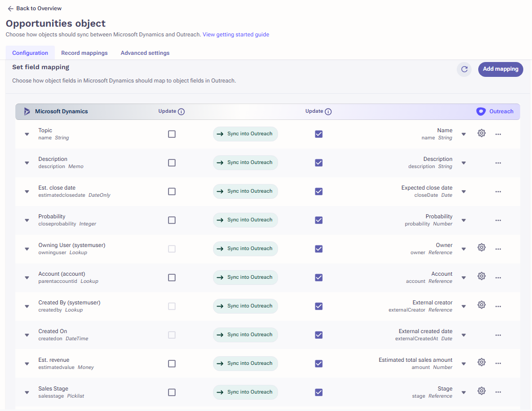Expand the Topic Dynamics field arrow
The height and width of the screenshot is (411, 532).
tap(27, 134)
